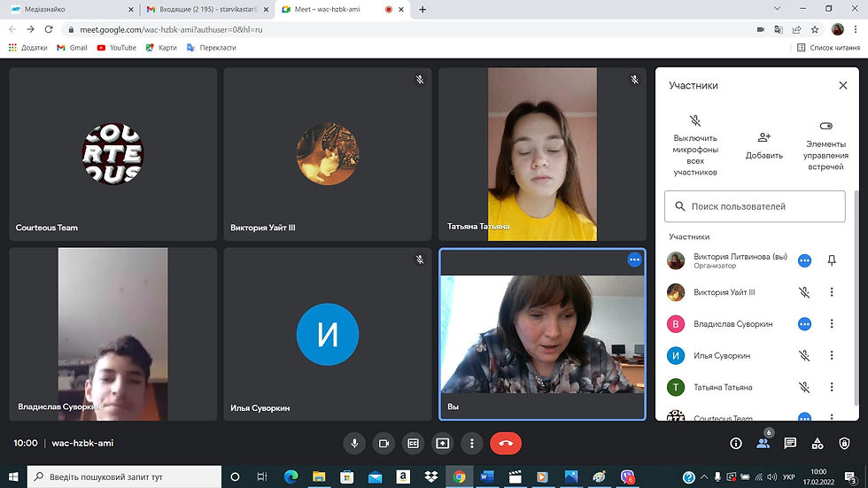Open Элементы управления встречей

(825, 146)
